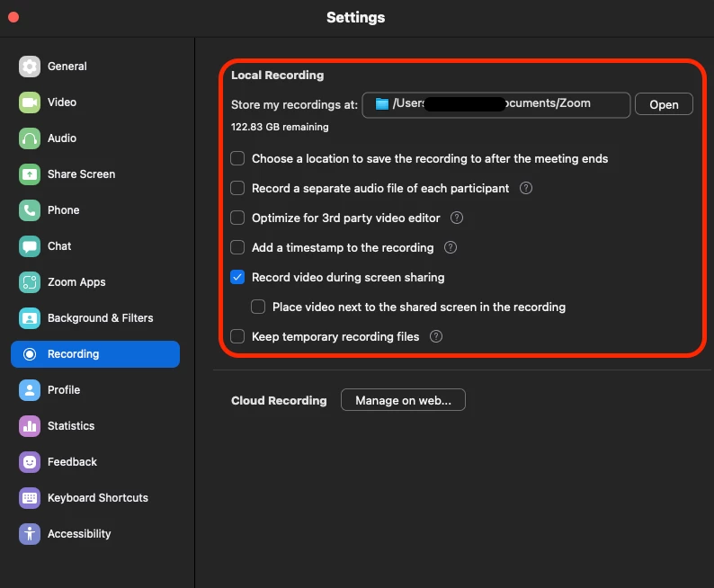Click the Profile person icon

[30, 390]
